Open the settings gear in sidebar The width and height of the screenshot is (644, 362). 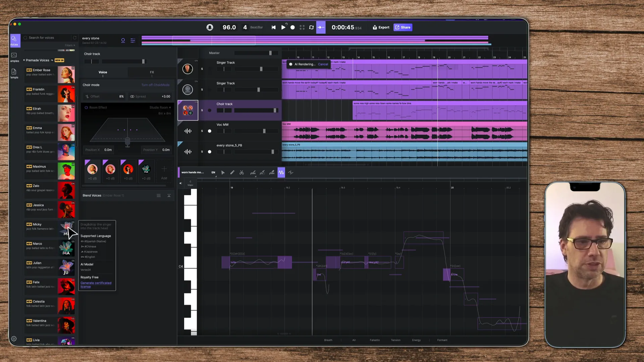click(x=14, y=339)
